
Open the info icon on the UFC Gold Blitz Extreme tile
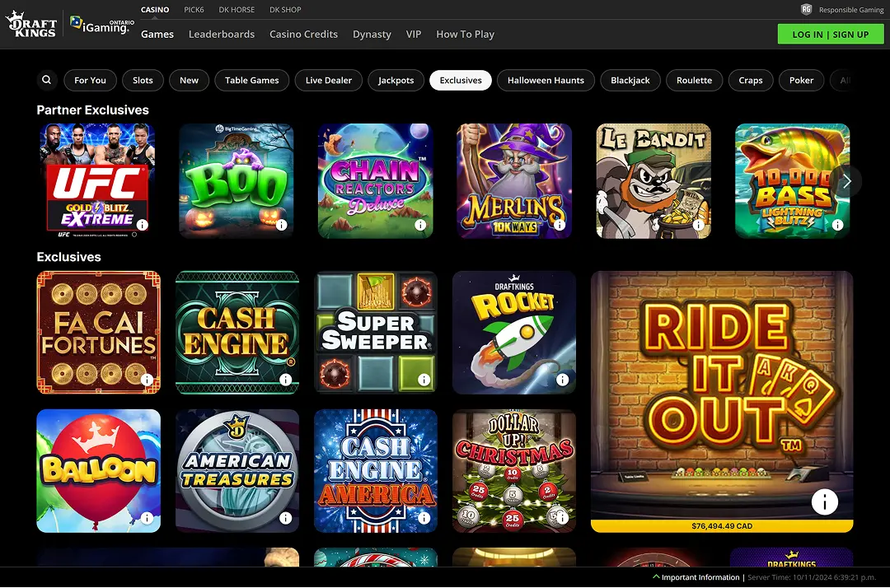(x=143, y=225)
